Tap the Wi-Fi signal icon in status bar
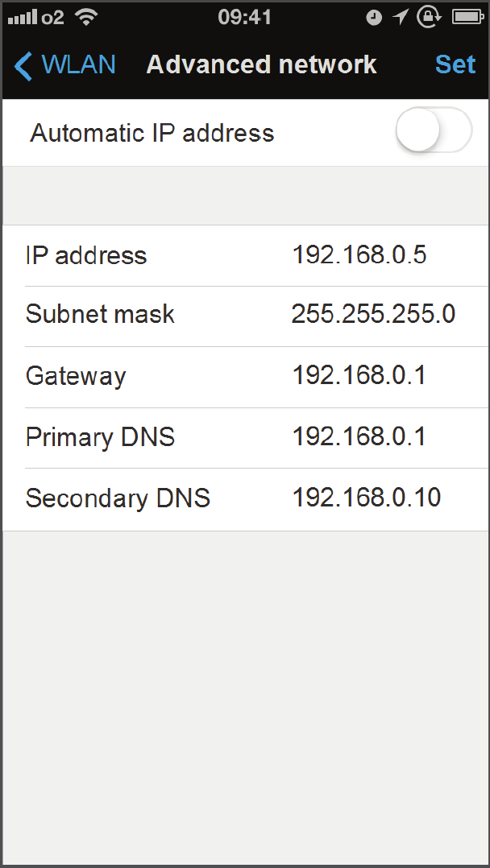This screenshot has height=868, width=490. (86, 18)
